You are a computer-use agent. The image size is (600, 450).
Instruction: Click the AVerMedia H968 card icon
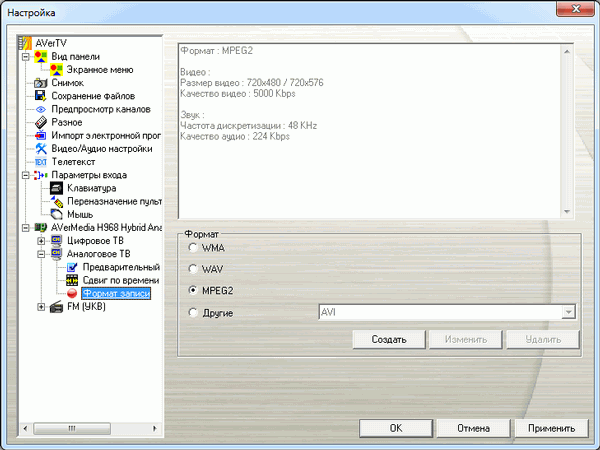41,228
